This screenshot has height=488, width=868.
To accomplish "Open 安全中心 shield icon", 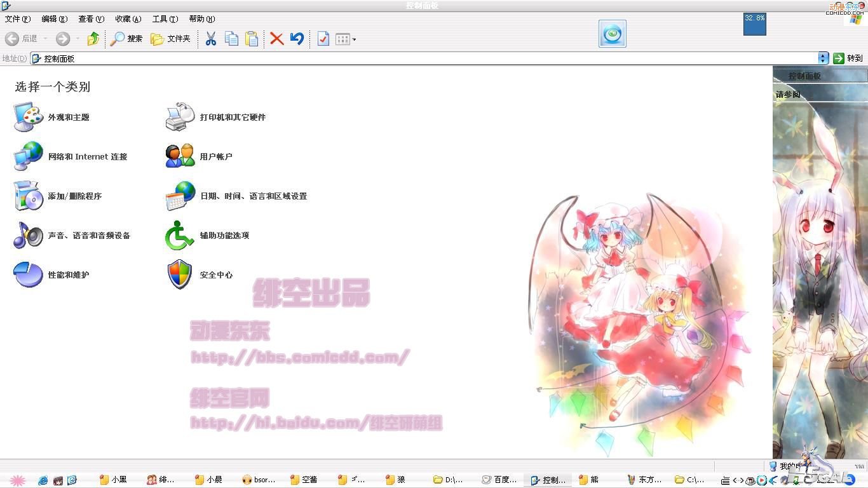I will point(180,274).
